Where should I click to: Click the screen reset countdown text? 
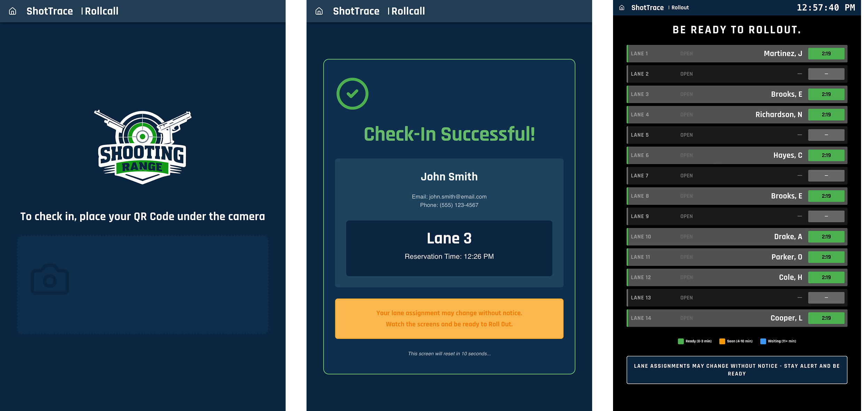click(449, 354)
